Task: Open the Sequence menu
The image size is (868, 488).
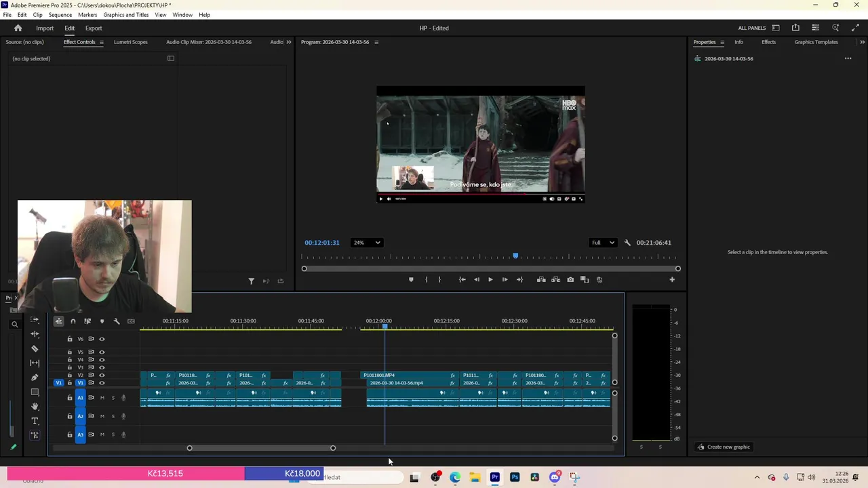Action: click(60, 14)
